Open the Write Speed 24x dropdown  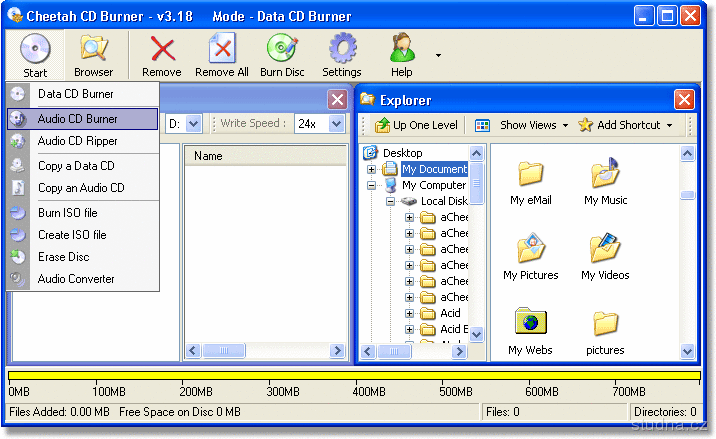coord(337,124)
